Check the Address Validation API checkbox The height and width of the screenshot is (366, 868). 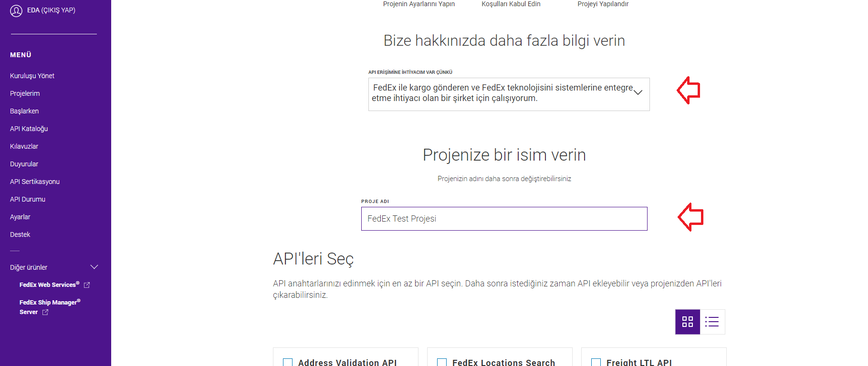pyautogui.click(x=288, y=362)
